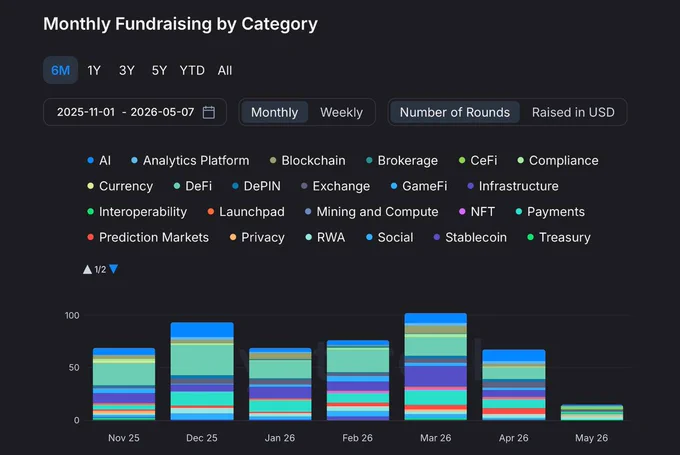Toggle Brokerage legend series
This screenshot has width=680, height=455.
pyautogui.click(x=402, y=160)
